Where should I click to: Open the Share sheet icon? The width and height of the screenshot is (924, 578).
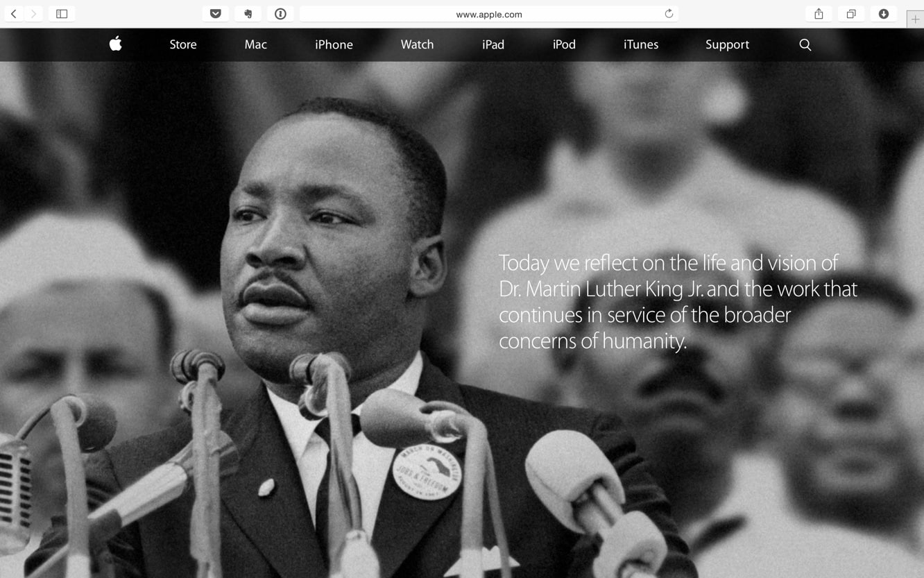tap(819, 14)
